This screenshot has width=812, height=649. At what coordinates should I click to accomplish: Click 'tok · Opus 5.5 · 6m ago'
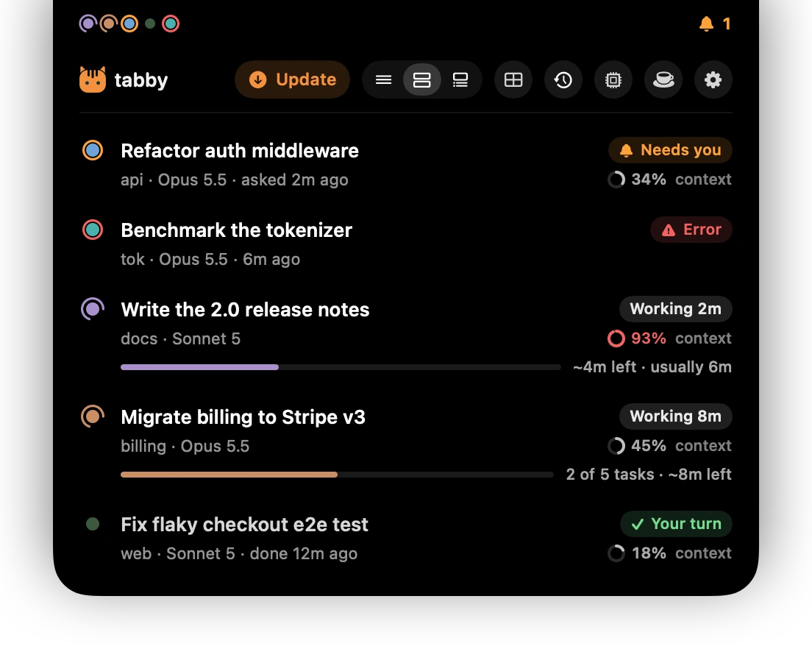(210, 259)
